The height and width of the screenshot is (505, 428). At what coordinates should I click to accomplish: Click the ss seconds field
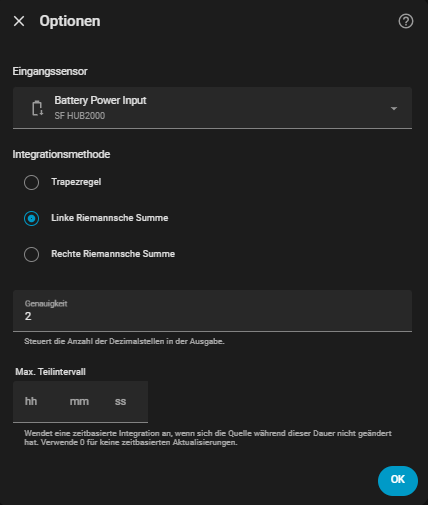[x=120, y=401]
